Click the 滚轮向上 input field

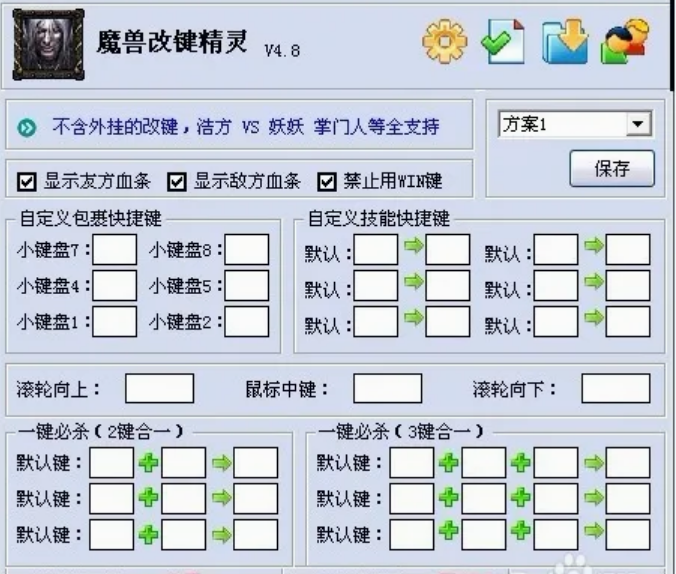(160, 389)
